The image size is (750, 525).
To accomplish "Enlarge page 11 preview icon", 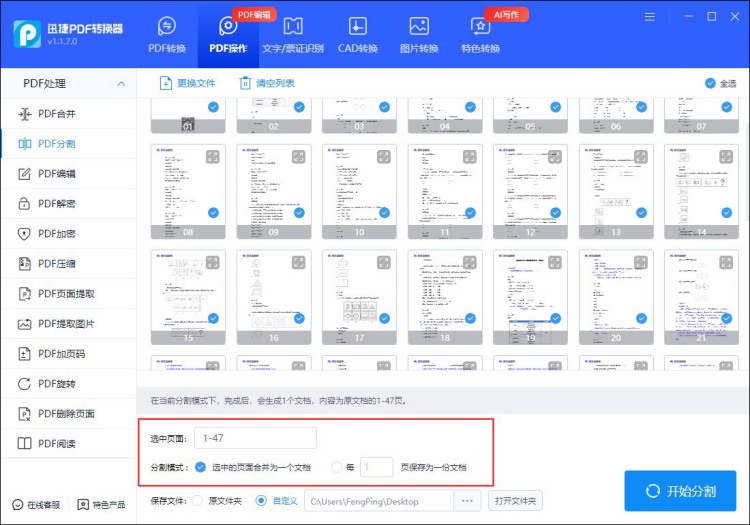I will tap(470, 157).
